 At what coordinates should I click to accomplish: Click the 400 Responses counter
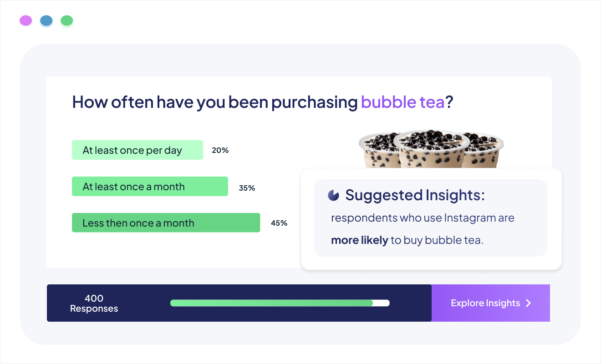[94, 303]
